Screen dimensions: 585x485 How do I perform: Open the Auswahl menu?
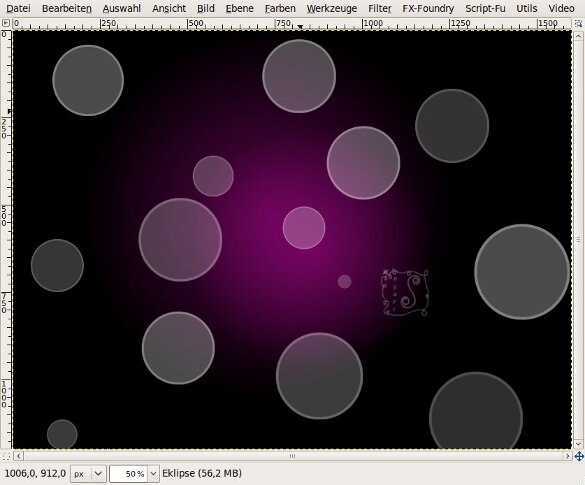pos(122,8)
